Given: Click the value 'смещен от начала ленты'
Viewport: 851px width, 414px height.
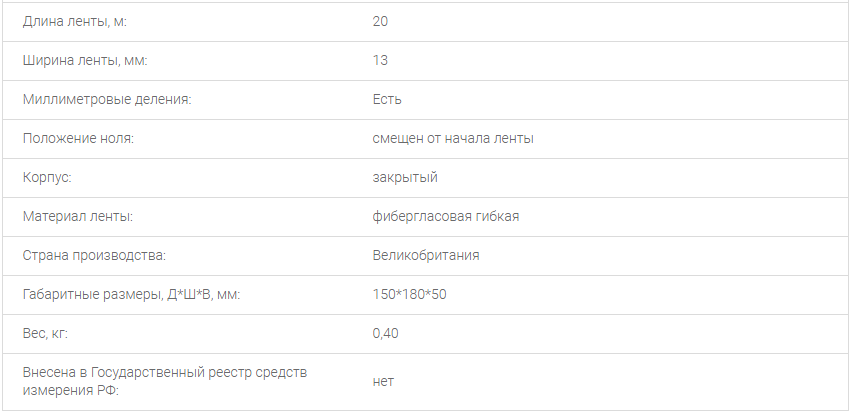Looking at the screenshot, I should [x=452, y=138].
